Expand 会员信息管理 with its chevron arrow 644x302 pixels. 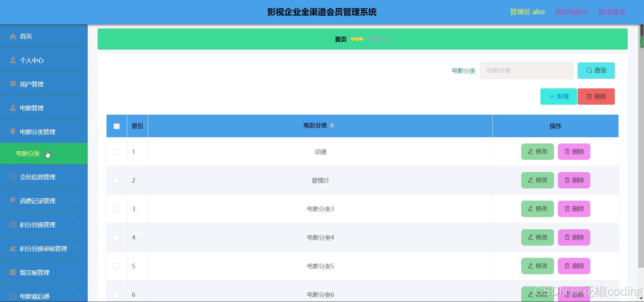(x=77, y=176)
